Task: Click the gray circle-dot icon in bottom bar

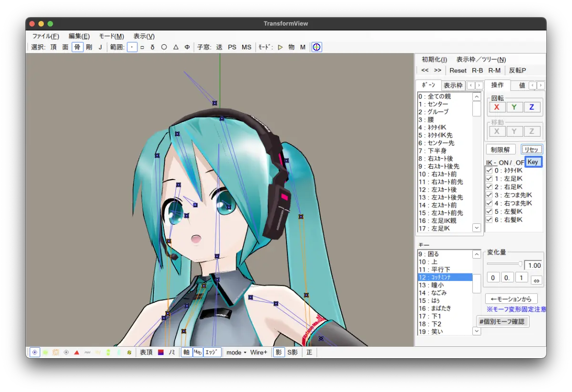Action: 66,352
